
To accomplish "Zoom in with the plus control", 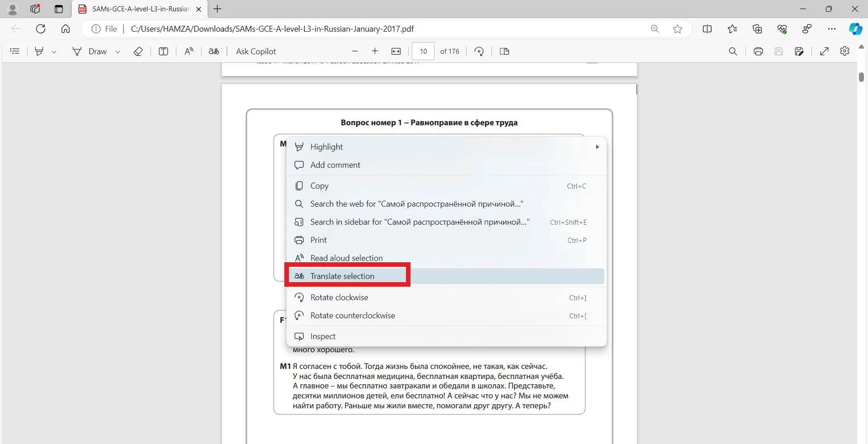I will [375, 51].
